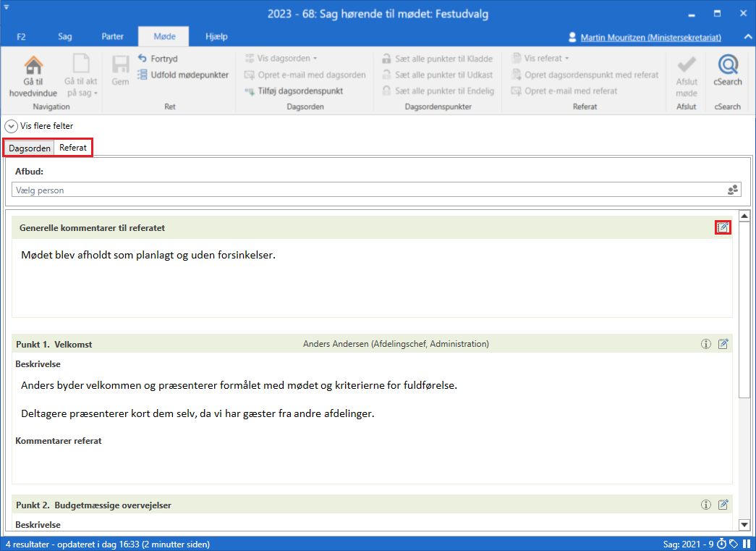
Task: Open info icon for Punkt 1 Velkomst
Action: click(x=706, y=344)
